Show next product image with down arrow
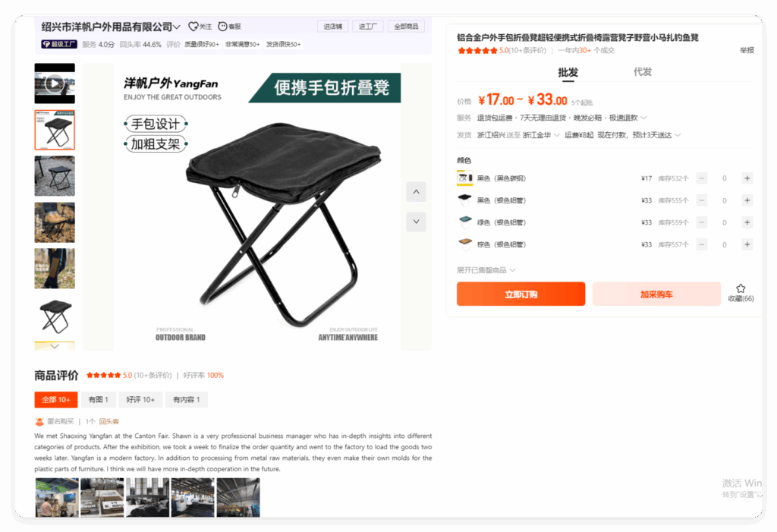Screen dimensions: 777x532 417,222
